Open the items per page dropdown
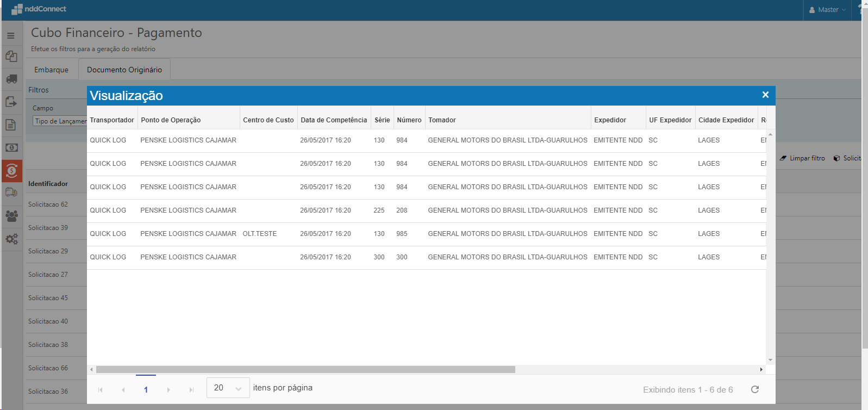Viewport: 868px width, 410px height. 228,388
